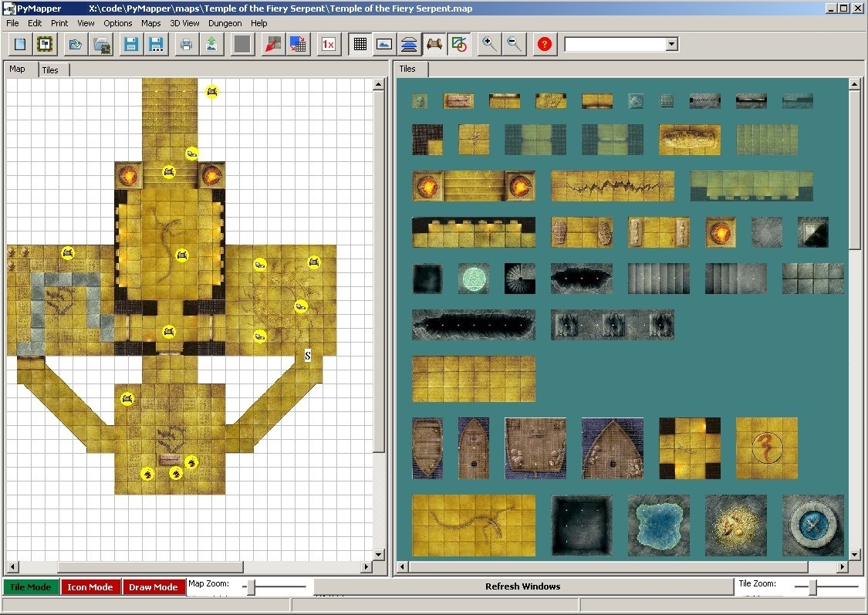The image size is (868, 615).
Task: Click tiles pane scrollbar down arrow
Action: point(854,555)
